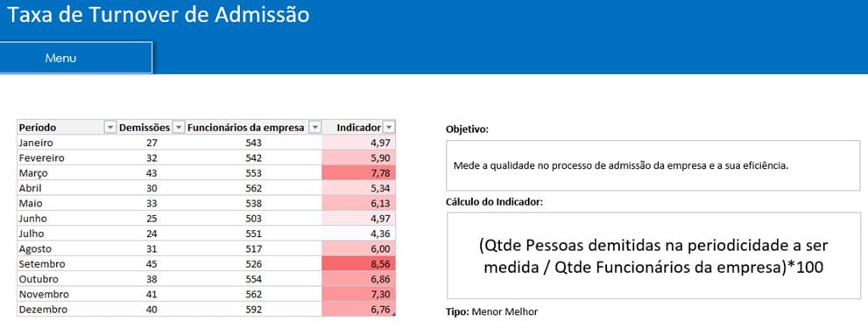Click the Período column header

pos(61,128)
